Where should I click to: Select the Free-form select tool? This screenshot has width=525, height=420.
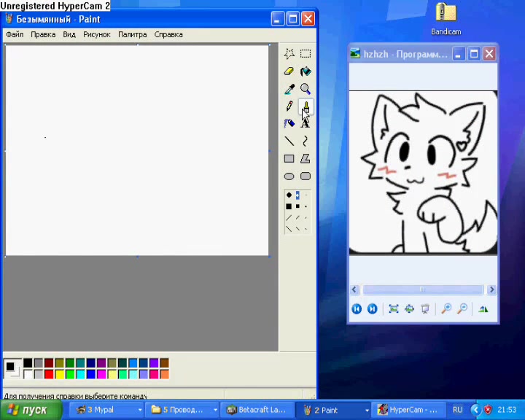coord(289,53)
